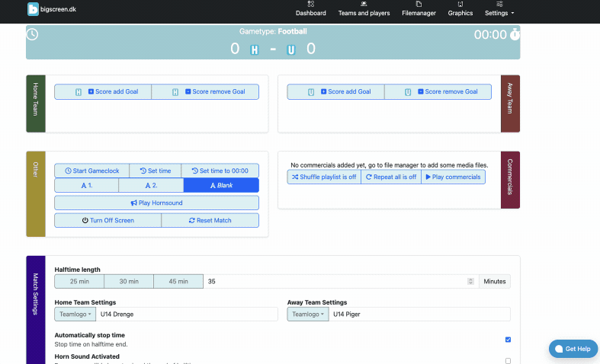Toggle Shuffle playlist setting

[x=323, y=177]
